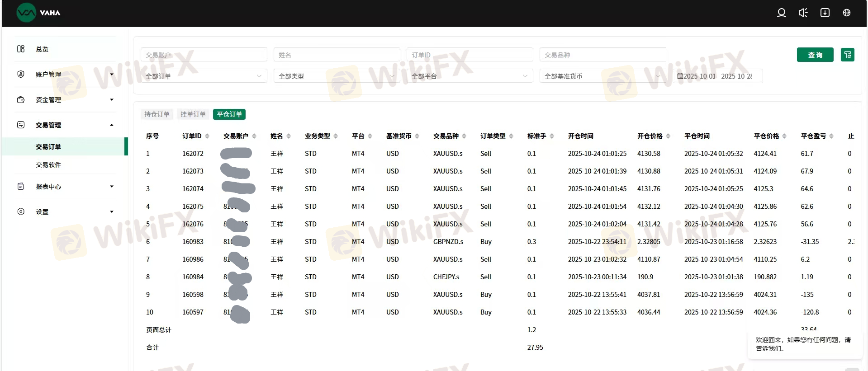Switch to the 挂单订单 tab
This screenshot has height=371, width=868.
(193, 114)
